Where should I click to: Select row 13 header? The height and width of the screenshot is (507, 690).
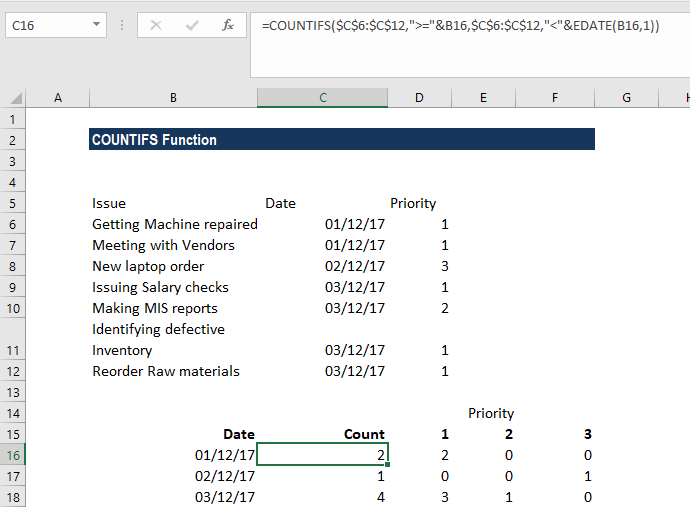click(12, 393)
